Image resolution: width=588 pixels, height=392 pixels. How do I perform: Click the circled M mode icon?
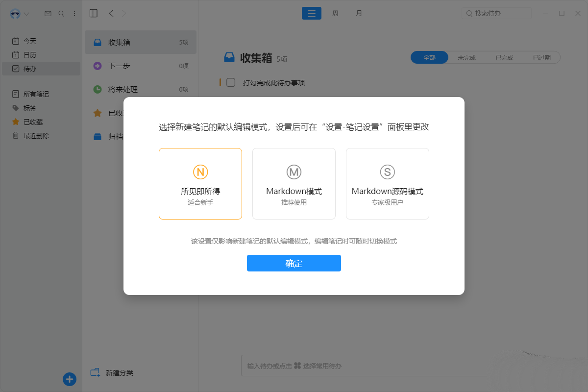click(294, 171)
